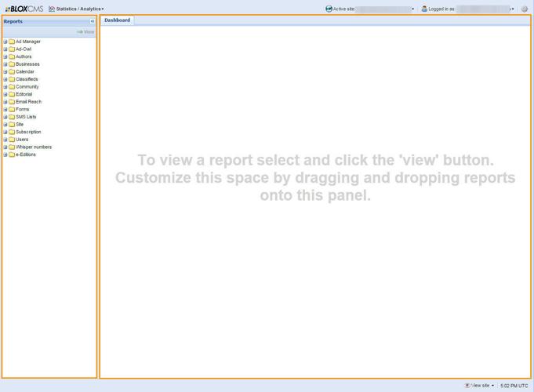Click the Classifieds folder icon
Viewport: 534px width, 392px height.
point(12,79)
